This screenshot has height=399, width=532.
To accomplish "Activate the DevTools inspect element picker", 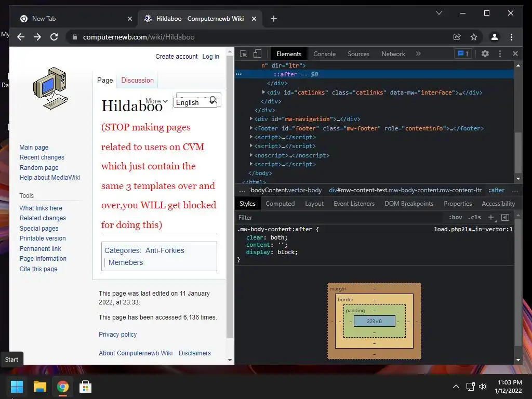I will (243, 54).
